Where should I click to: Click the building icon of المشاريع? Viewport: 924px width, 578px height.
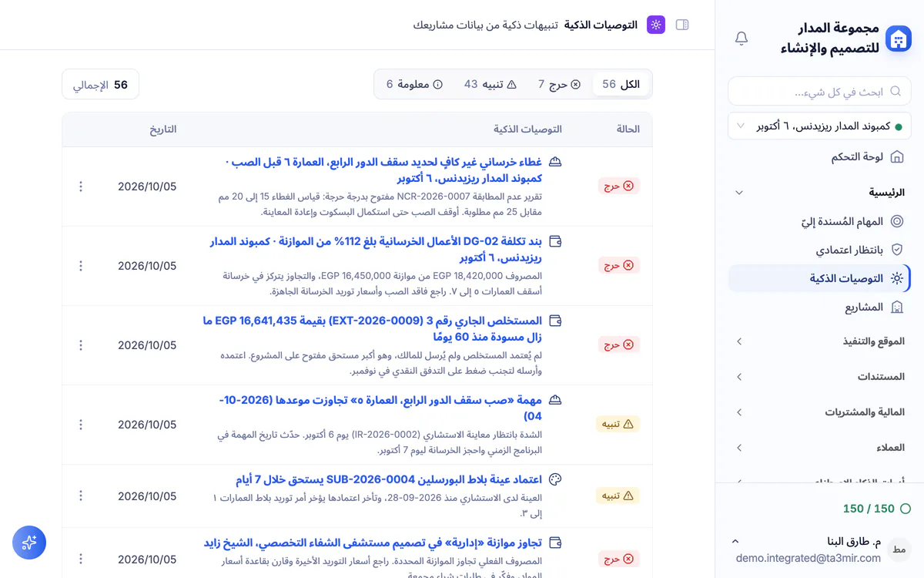click(x=896, y=307)
